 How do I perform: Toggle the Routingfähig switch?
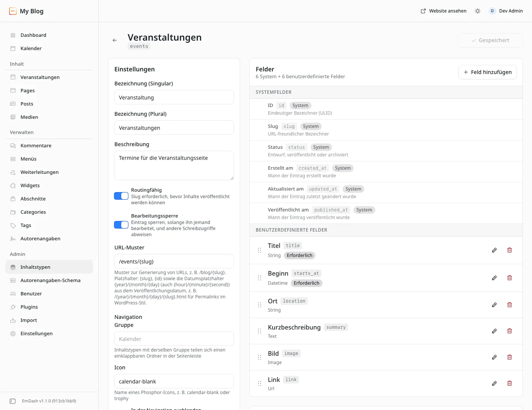(x=121, y=196)
